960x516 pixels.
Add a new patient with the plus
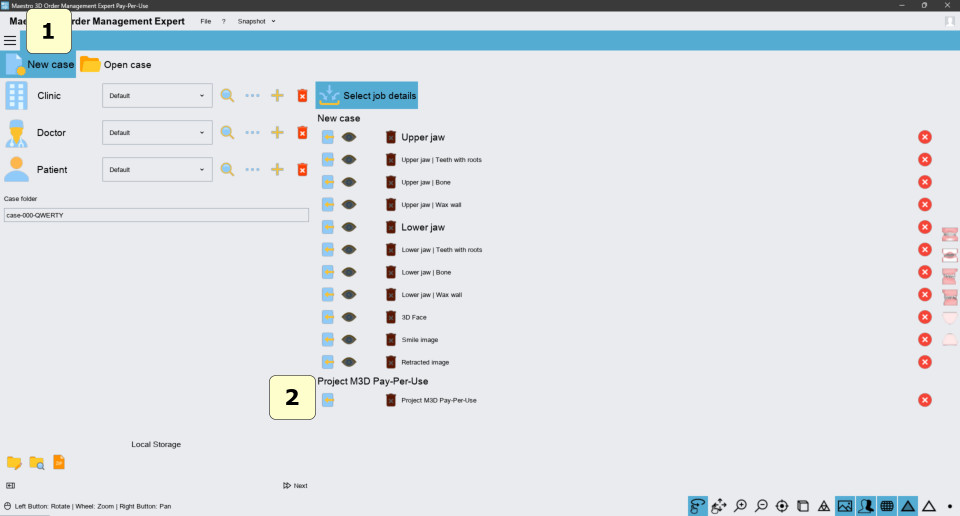277,170
